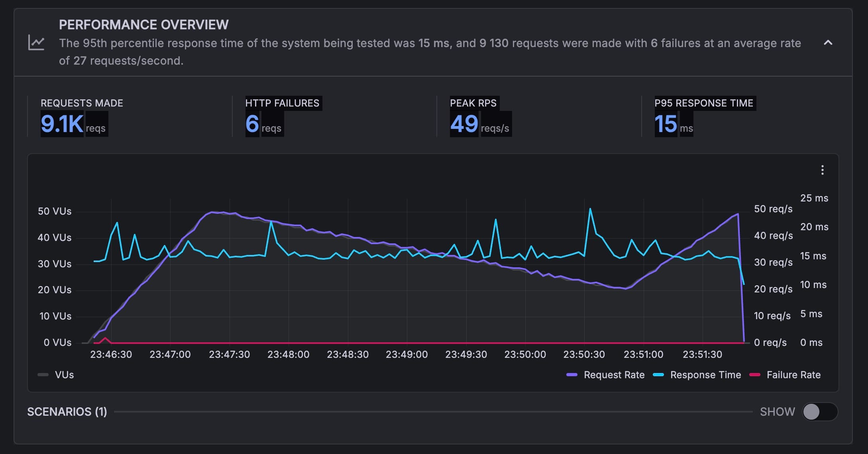Toggle Failure Rate legend entry
The height and width of the screenshot is (454, 868).
pyautogui.click(x=793, y=375)
